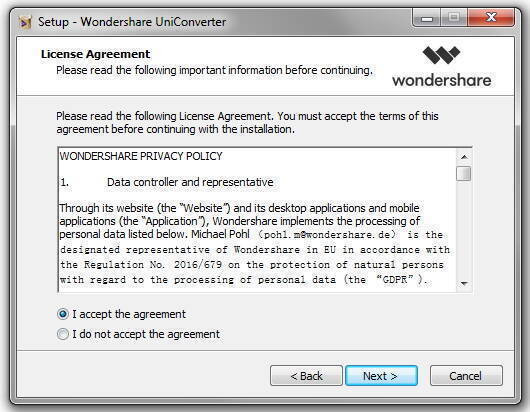Click the pohl.m@wondershare.de email text

coord(329,235)
